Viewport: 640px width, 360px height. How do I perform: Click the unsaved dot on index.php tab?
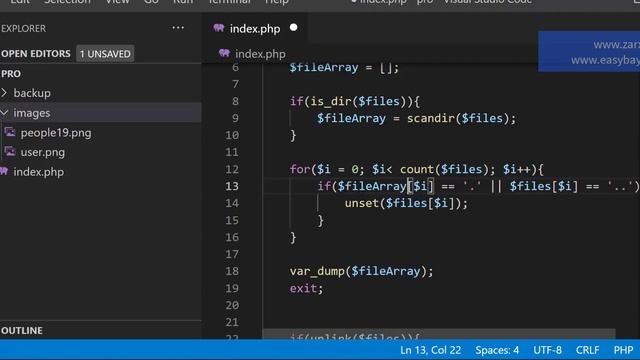(293, 28)
